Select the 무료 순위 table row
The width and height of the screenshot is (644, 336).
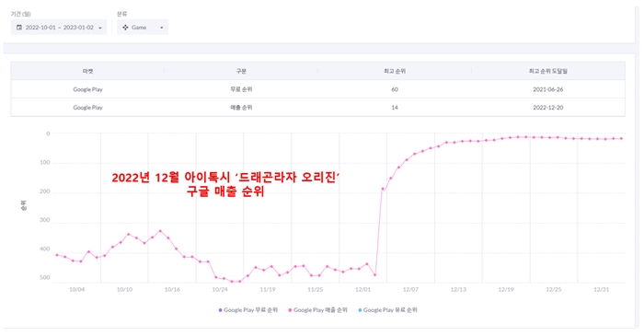318,89
